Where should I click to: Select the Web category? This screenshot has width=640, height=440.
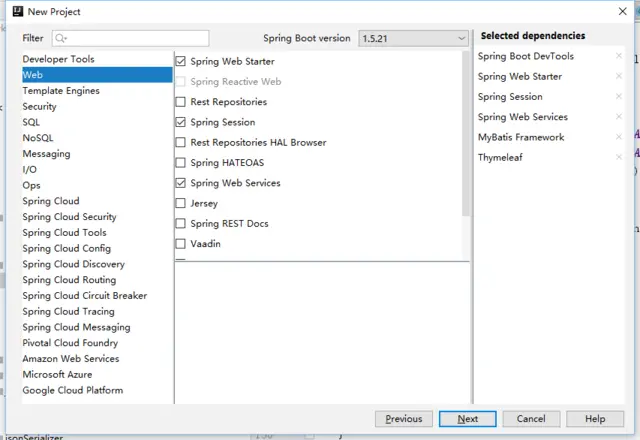coord(97,75)
